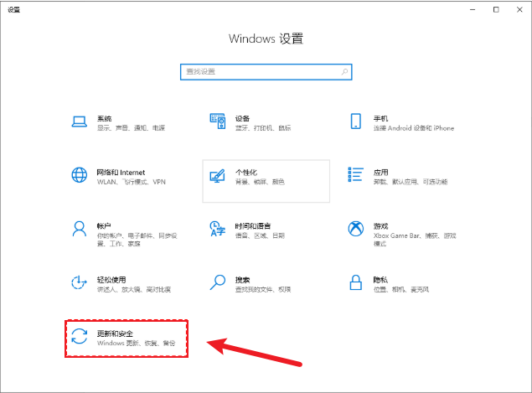Open the 时间和语言 settings title

click(x=253, y=226)
